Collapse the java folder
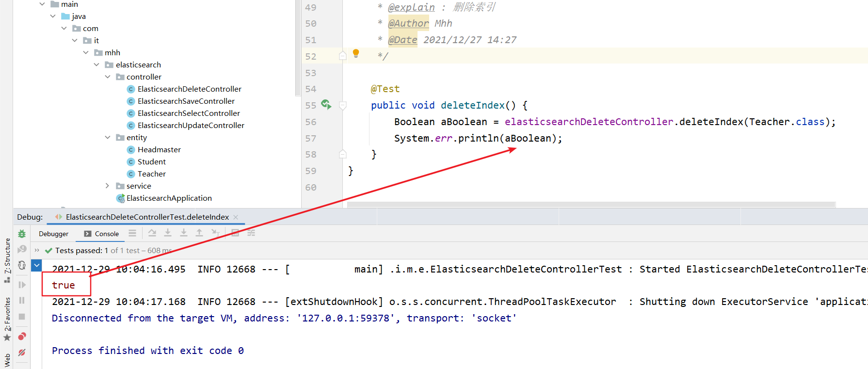The height and width of the screenshot is (369, 868). pyautogui.click(x=53, y=16)
